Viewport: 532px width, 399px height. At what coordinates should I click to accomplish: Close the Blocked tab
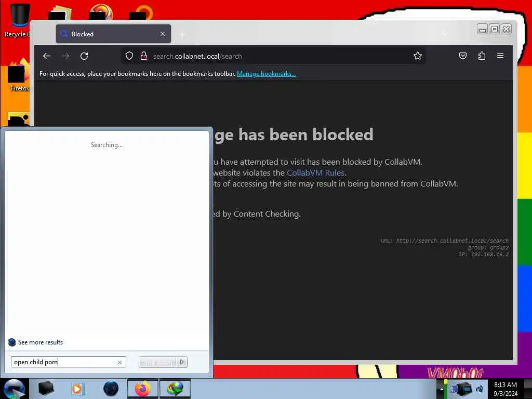pos(163,34)
